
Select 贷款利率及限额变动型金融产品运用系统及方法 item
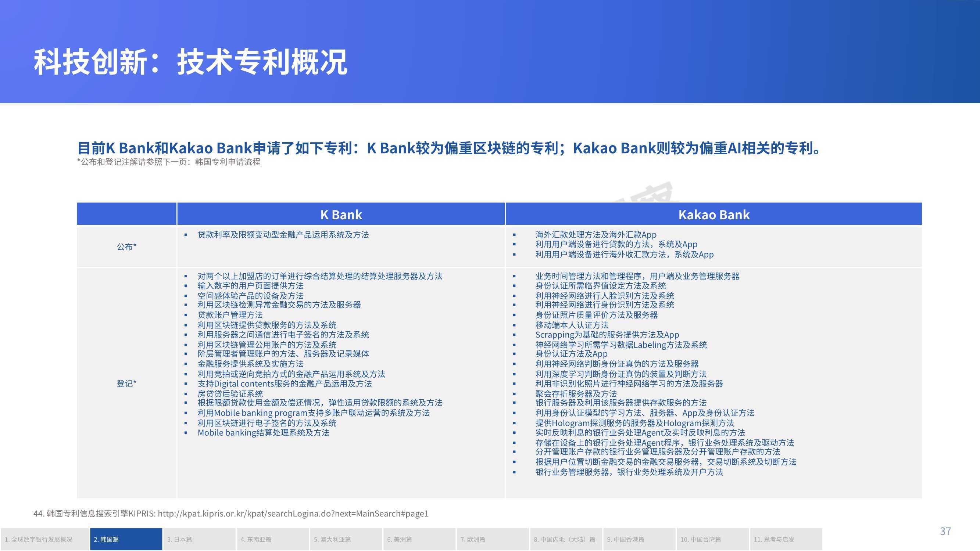283,235
